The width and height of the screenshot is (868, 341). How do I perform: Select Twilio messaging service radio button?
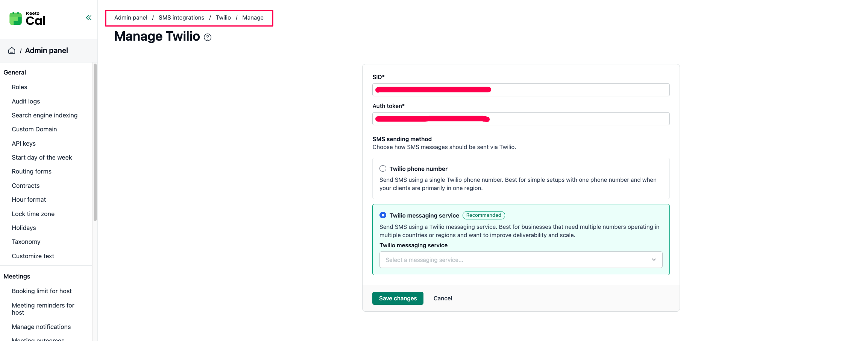(x=383, y=215)
